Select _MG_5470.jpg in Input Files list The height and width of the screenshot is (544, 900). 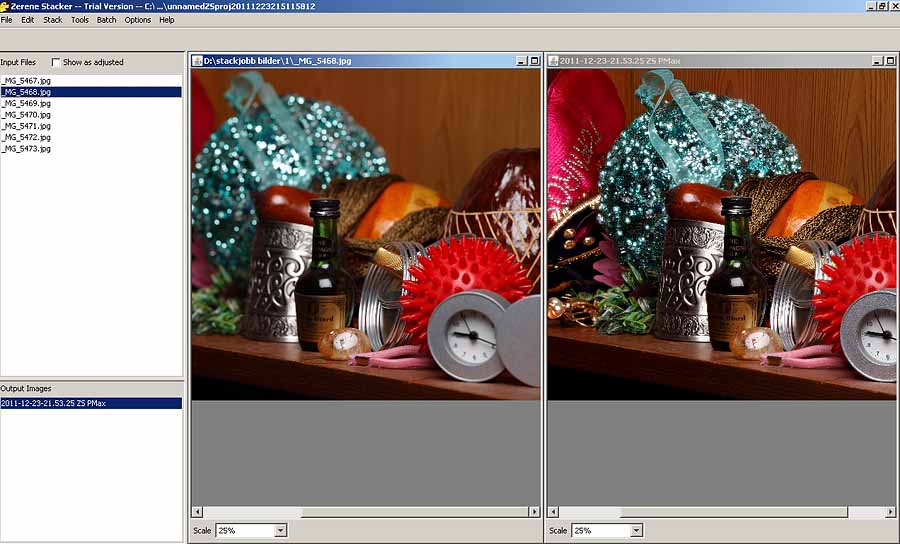(x=26, y=115)
